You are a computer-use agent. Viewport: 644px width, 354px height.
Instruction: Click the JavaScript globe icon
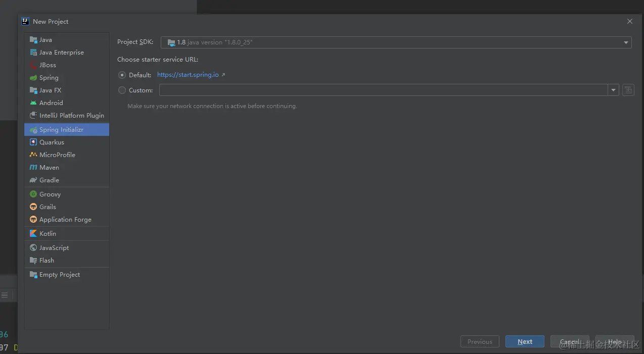pos(33,248)
